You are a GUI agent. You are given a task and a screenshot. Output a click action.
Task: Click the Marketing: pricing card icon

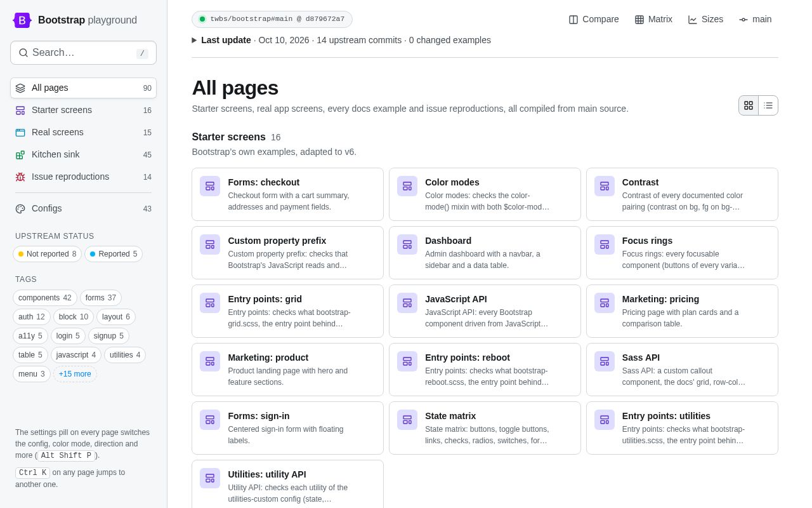(x=605, y=303)
